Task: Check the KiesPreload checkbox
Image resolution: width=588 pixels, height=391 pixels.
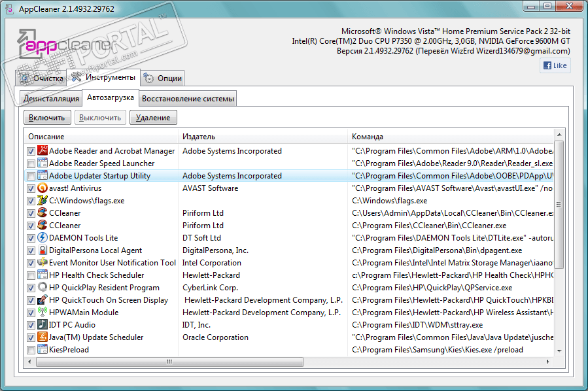Action: (x=31, y=350)
